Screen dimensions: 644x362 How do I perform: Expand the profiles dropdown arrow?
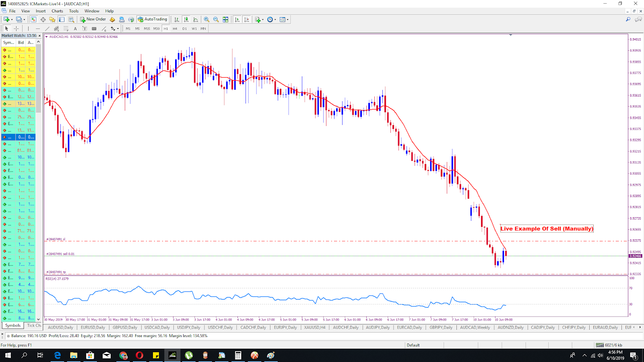(24, 19)
